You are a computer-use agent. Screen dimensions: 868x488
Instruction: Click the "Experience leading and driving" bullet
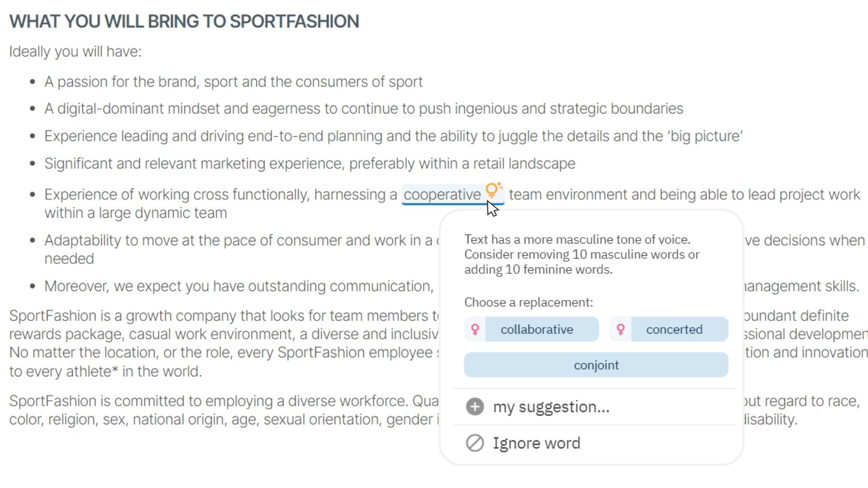[x=393, y=136]
